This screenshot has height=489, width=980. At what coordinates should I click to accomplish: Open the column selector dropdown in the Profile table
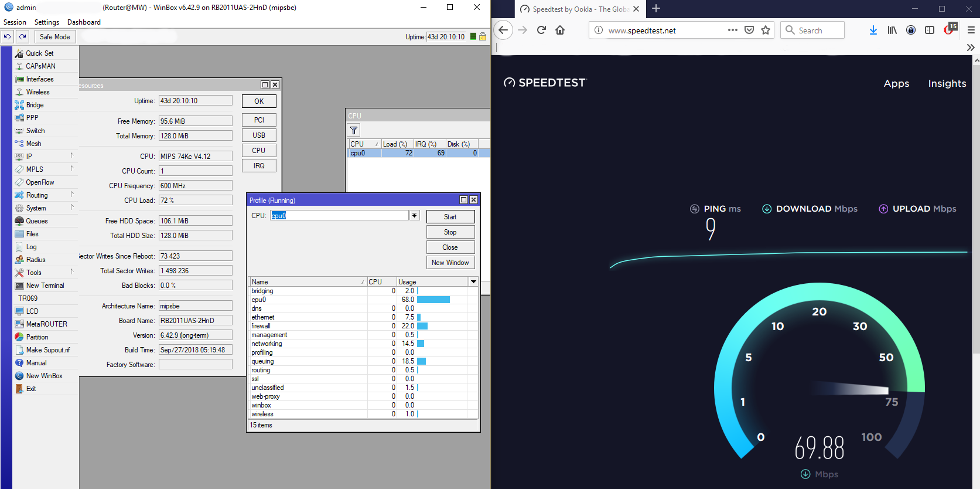coord(473,282)
